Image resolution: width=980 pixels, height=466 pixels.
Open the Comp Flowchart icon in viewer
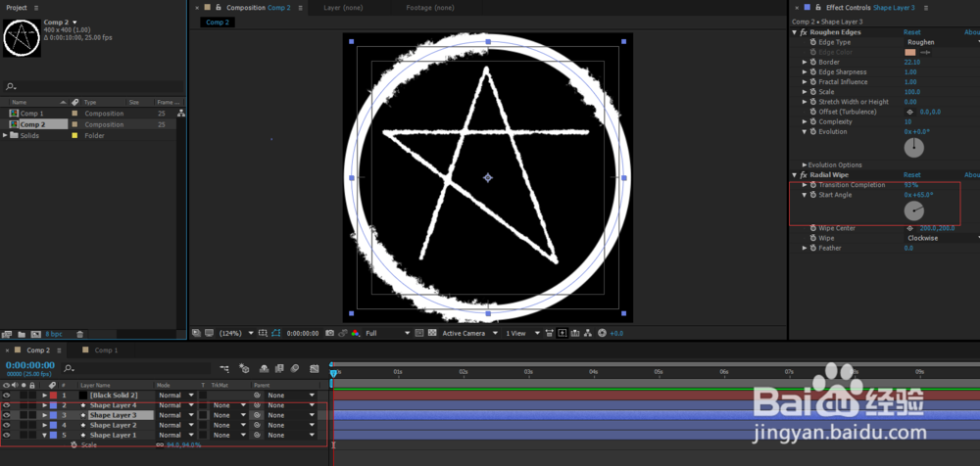point(588,334)
